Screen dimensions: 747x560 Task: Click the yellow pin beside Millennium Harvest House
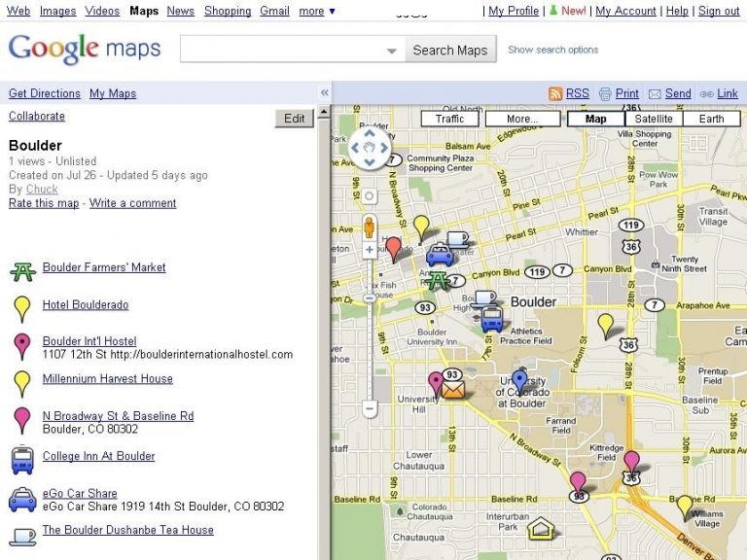[22, 383]
